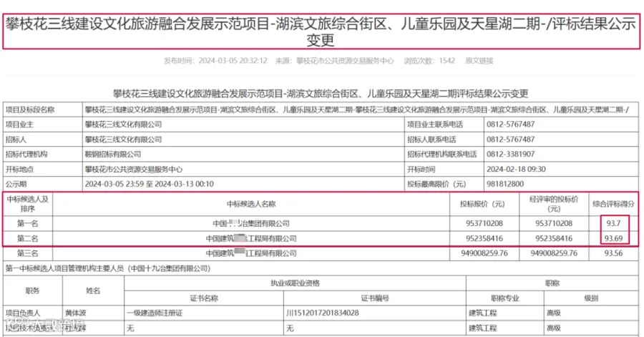Click the view count 浏览次数: 1542
644x337 pixels.
(x=429, y=61)
